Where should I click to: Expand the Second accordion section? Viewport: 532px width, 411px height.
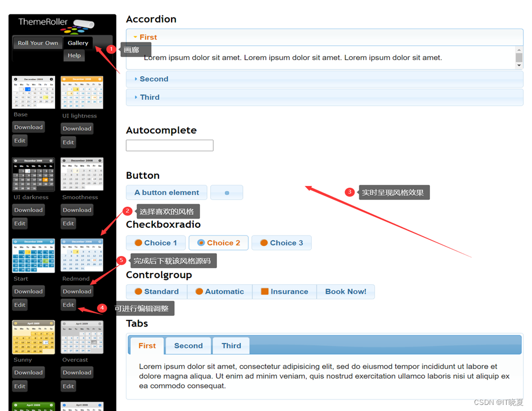[324, 79]
